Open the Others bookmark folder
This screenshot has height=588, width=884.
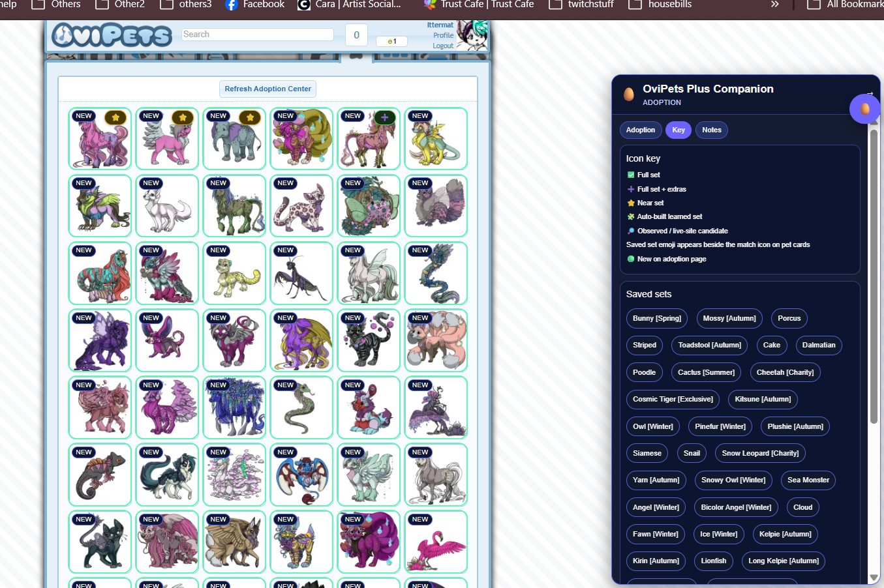tap(57, 5)
